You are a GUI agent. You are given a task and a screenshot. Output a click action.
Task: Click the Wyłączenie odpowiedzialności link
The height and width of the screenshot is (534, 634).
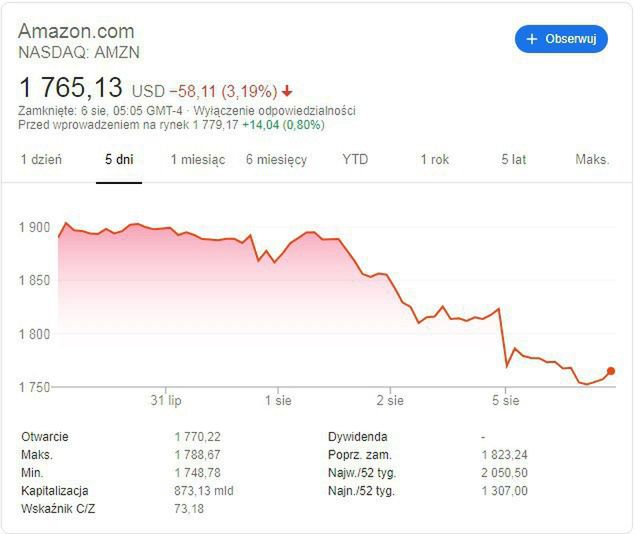274,111
